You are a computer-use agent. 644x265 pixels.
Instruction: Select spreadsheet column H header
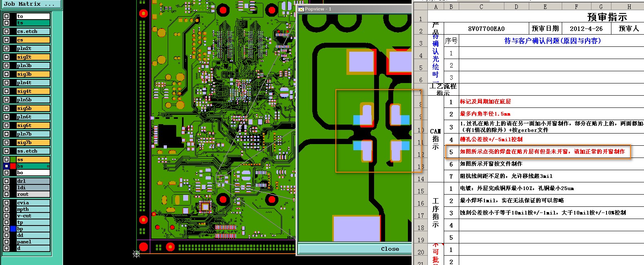click(x=629, y=7)
